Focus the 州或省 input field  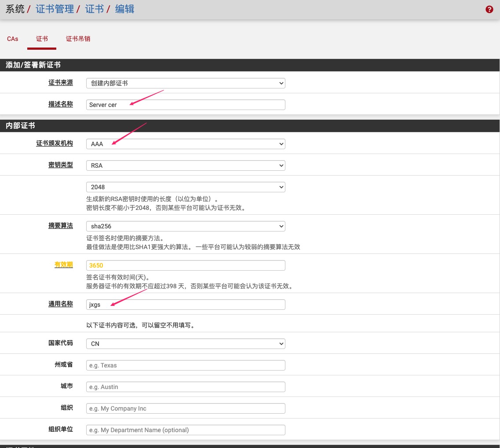186,365
